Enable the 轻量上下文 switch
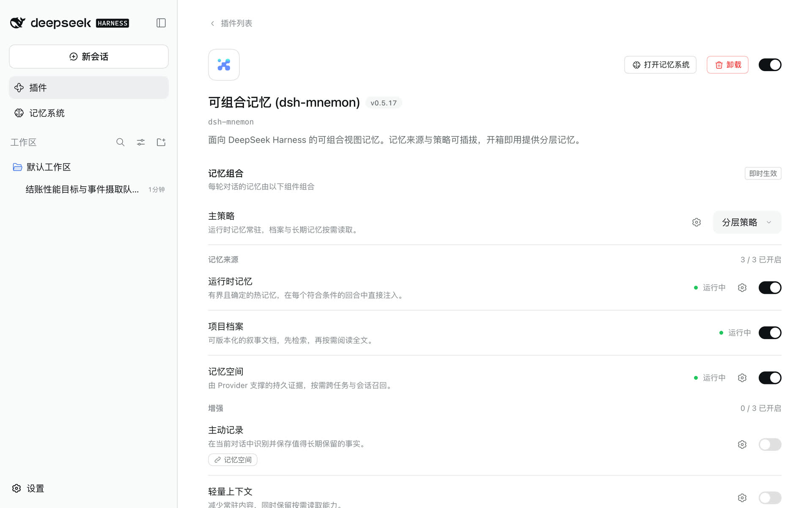 [x=770, y=498]
